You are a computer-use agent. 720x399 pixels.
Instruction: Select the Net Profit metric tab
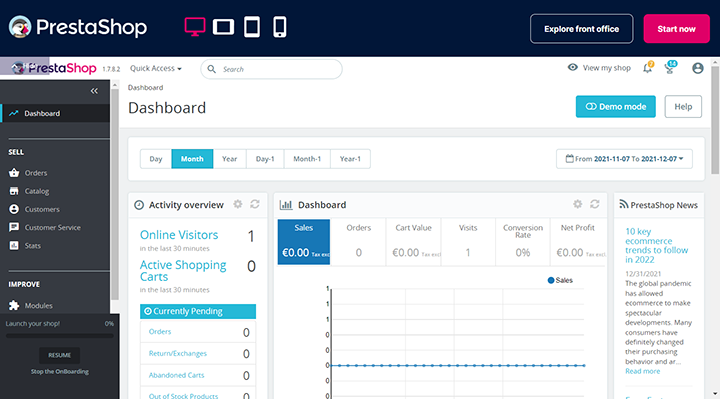tap(578, 242)
